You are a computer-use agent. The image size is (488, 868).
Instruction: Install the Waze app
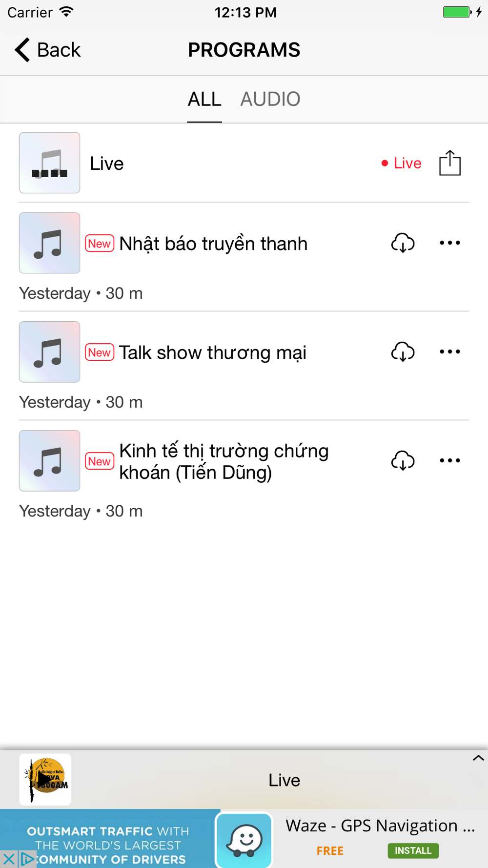[413, 850]
